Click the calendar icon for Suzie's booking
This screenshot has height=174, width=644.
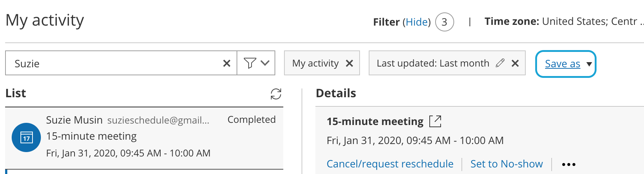26,137
